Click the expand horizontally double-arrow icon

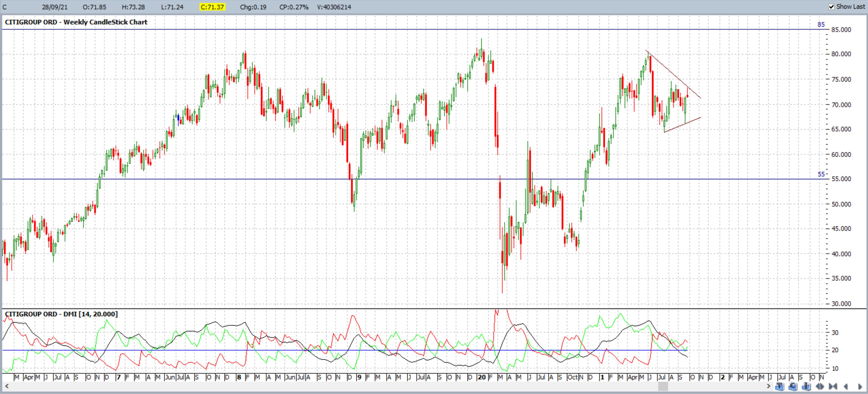(820, 386)
